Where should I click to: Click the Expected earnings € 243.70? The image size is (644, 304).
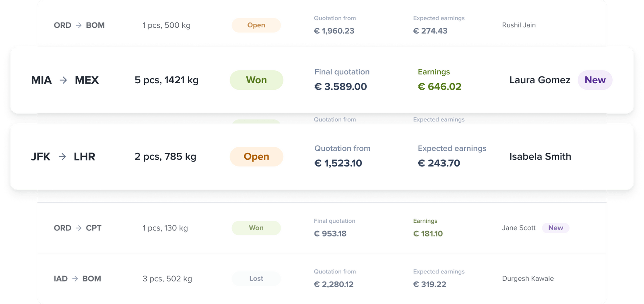(439, 163)
